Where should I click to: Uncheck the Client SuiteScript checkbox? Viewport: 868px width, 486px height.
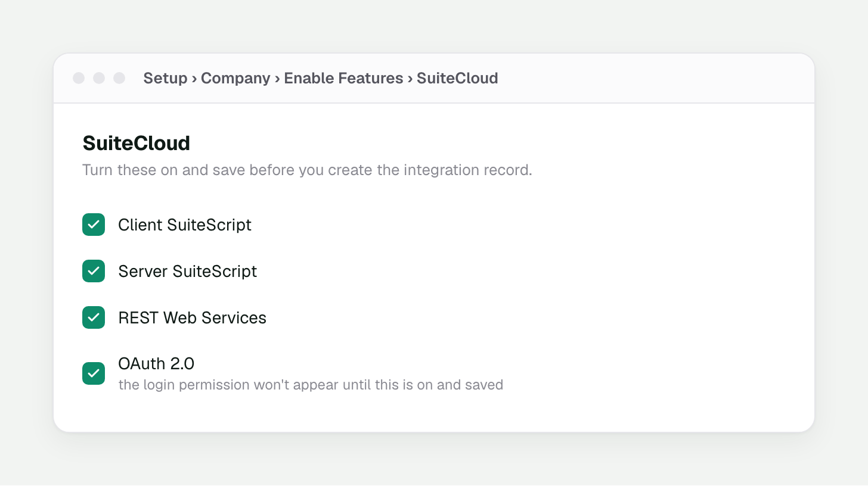tap(94, 225)
